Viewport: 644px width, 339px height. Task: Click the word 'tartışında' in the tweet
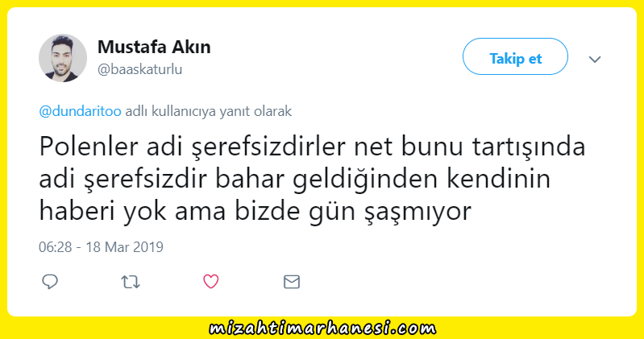click(529, 147)
